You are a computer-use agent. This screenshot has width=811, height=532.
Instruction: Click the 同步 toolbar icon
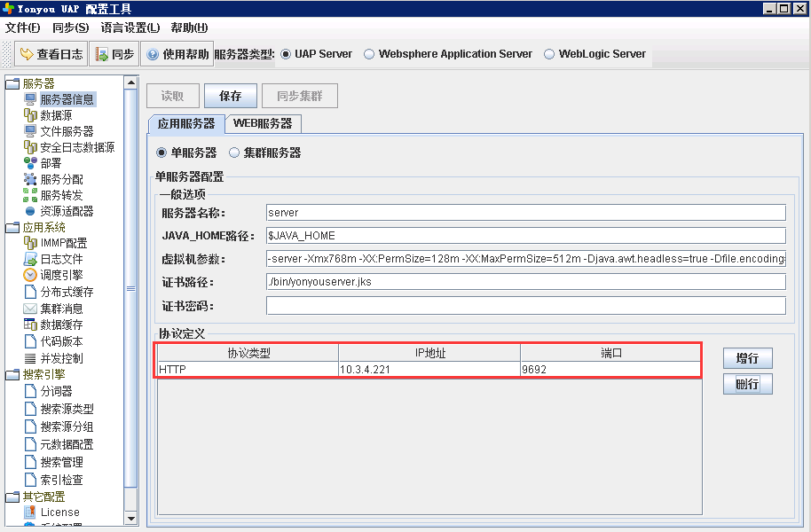102,54
